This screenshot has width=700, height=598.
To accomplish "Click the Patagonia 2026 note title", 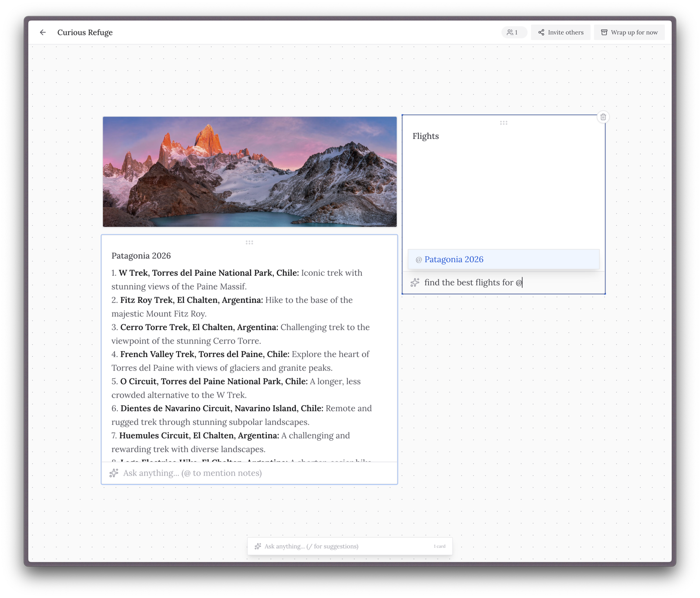I will pyautogui.click(x=141, y=256).
